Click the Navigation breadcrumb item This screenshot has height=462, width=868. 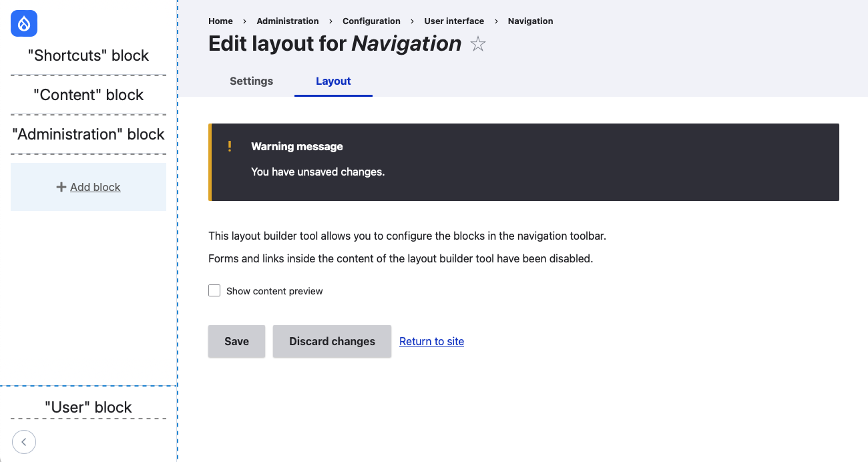(x=530, y=21)
